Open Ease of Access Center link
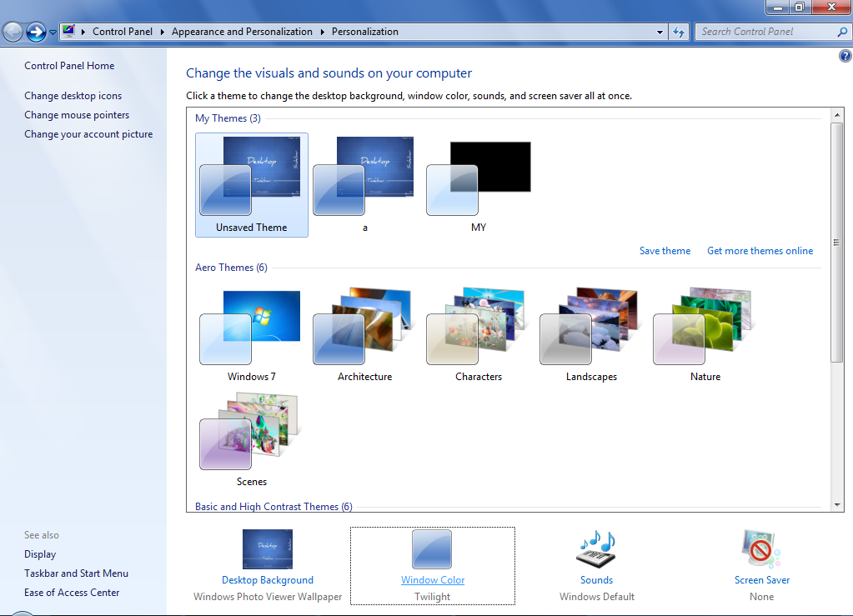 point(71,593)
